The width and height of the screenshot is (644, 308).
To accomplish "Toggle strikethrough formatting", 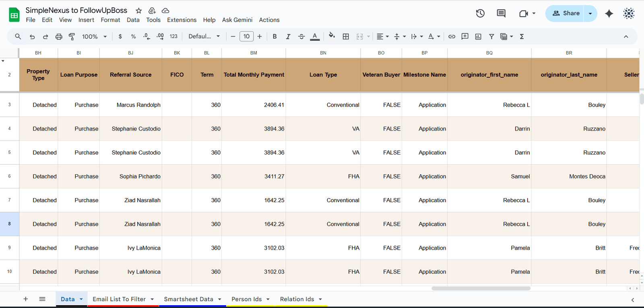I will (301, 37).
